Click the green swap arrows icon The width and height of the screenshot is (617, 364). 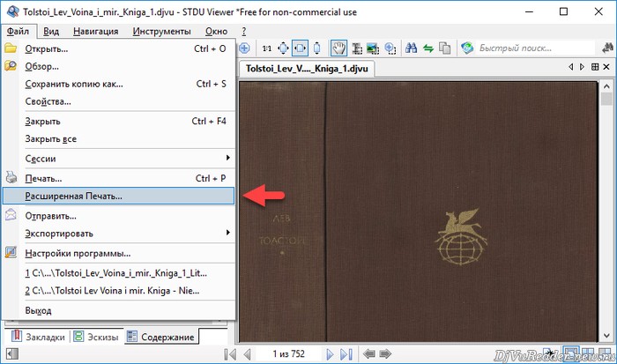pyautogui.click(x=428, y=48)
